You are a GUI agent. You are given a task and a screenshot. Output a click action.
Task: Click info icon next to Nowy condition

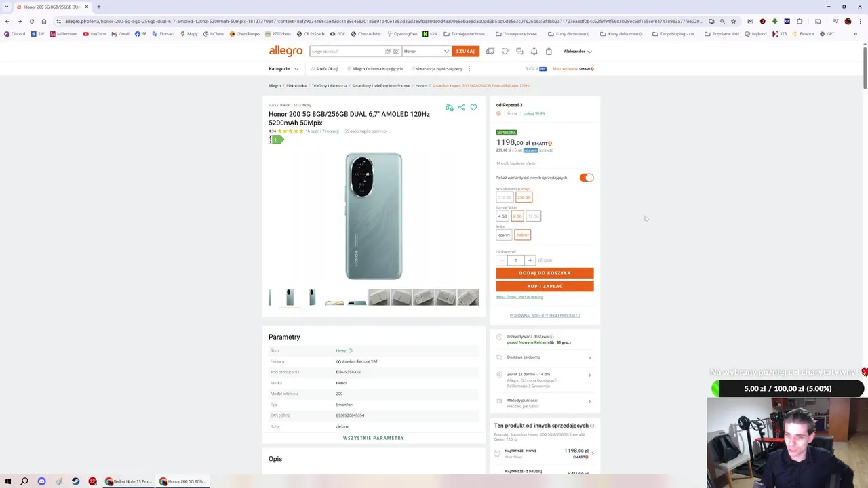click(350, 350)
